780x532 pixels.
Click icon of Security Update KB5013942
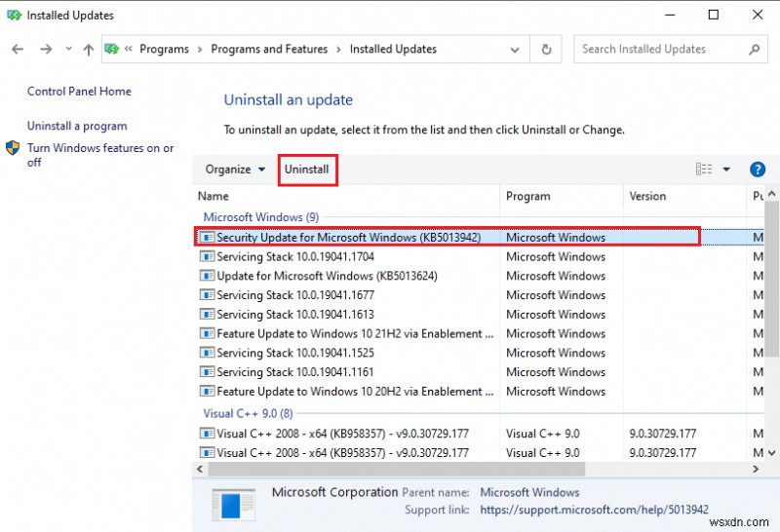(207, 237)
